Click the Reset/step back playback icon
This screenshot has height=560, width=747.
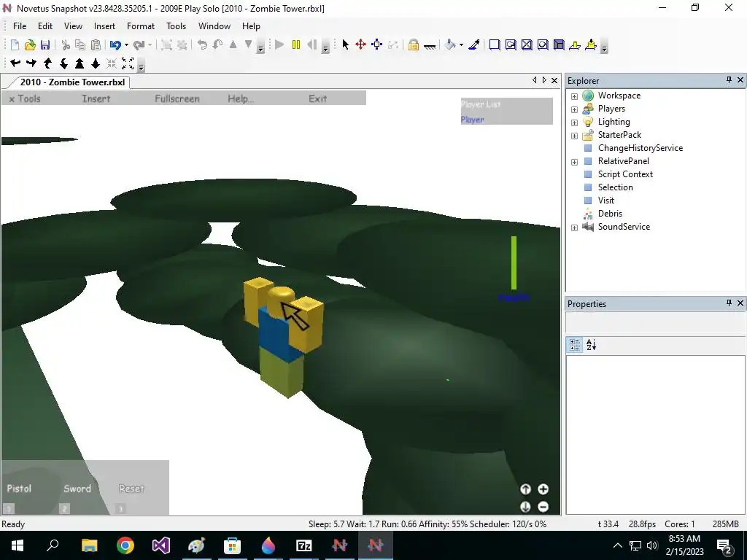click(312, 44)
